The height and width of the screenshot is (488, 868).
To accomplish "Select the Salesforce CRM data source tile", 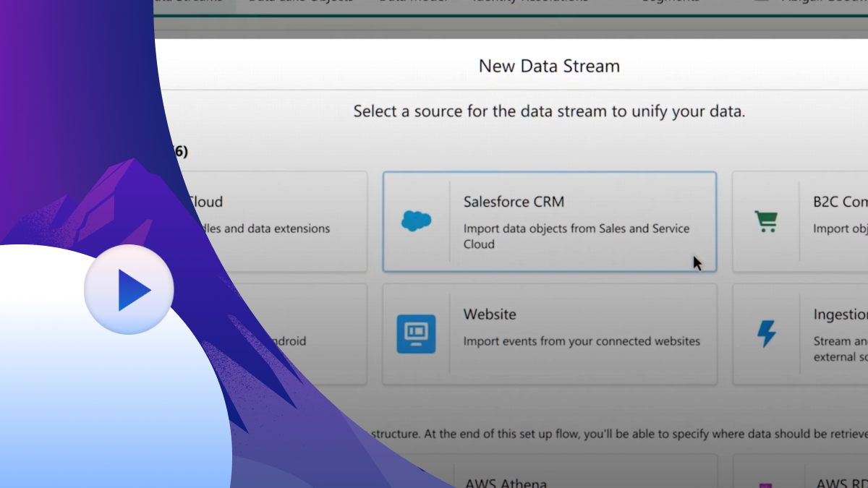I will click(x=550, y=221).
